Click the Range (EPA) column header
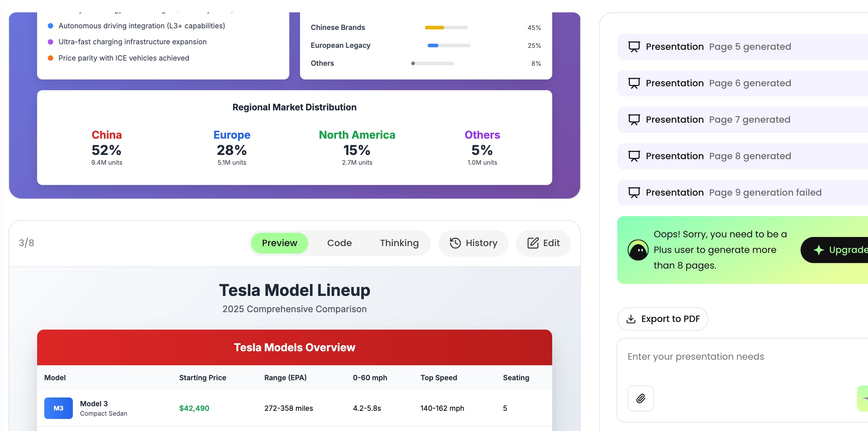868x431 pixels. click(286, 378)
